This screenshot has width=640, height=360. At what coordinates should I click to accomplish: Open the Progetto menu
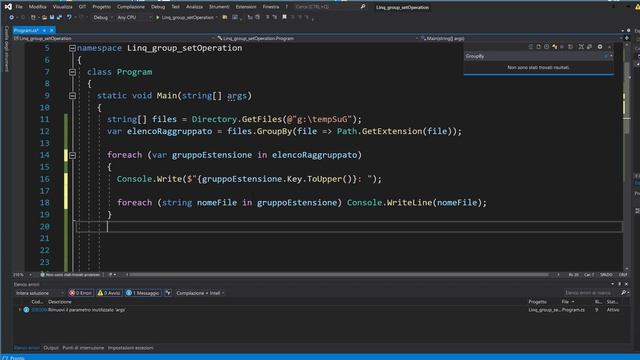tap(101, 7)
